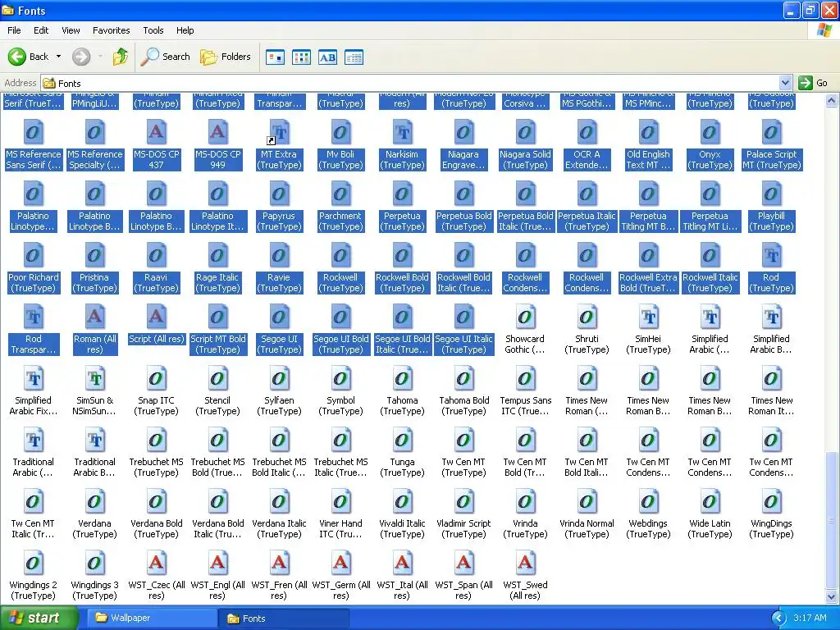This screenshot has height=630, width=840.
Task: Select the Vivaldi Italic font icon
Action: 402,502
